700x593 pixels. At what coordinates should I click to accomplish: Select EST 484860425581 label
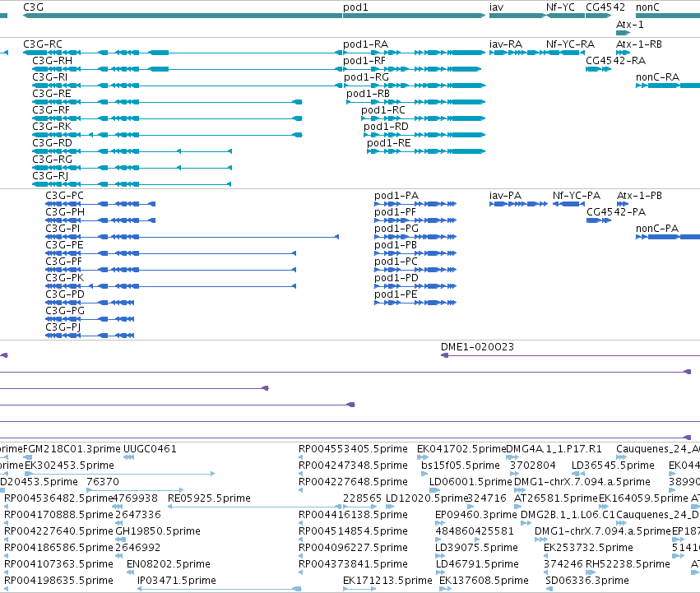coord(475,531)
